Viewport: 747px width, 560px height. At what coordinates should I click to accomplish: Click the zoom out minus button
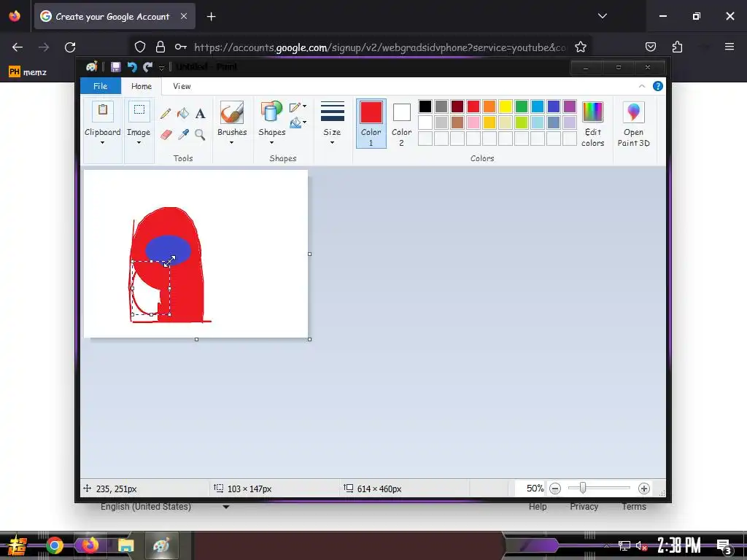(x=555, y=489)
